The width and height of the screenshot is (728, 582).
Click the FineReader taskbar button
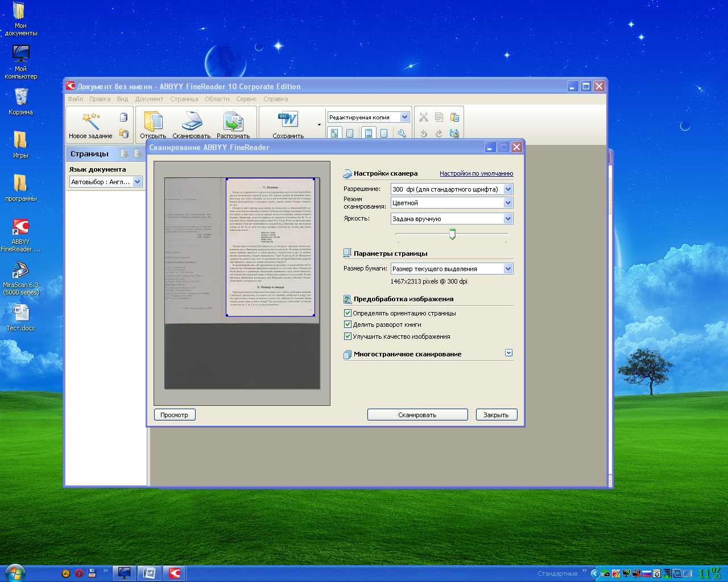click(x=175, y=573)
